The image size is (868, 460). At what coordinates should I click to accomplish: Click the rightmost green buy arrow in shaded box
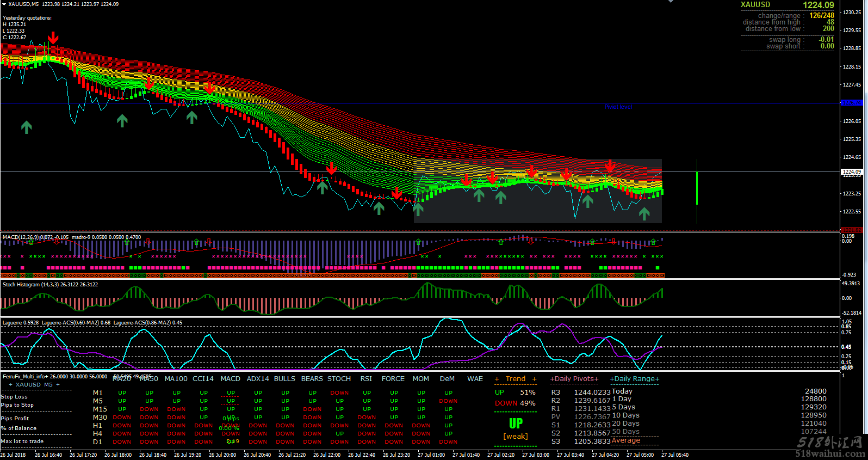click(644, 213)
